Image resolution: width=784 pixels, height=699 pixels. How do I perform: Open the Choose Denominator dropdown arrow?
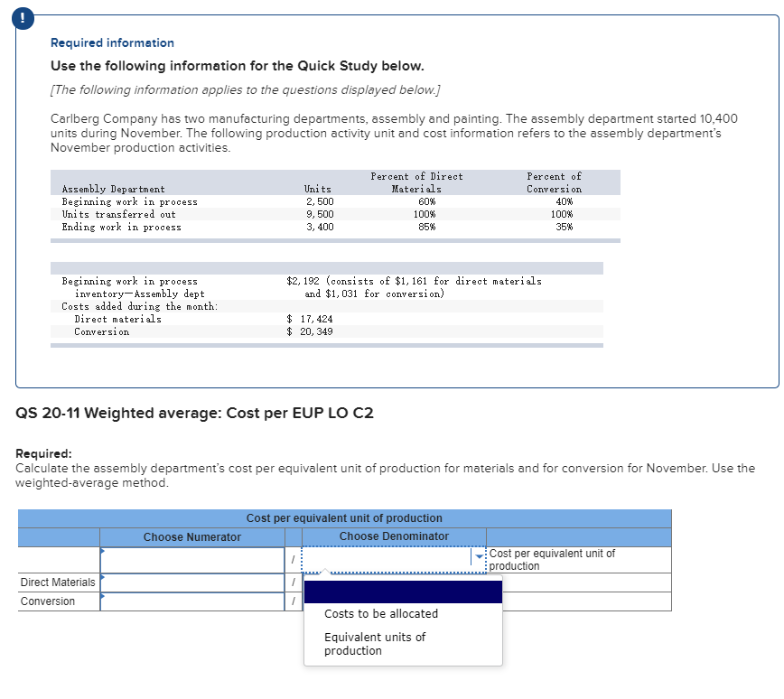pyautogui.click(x=479, y=556)
